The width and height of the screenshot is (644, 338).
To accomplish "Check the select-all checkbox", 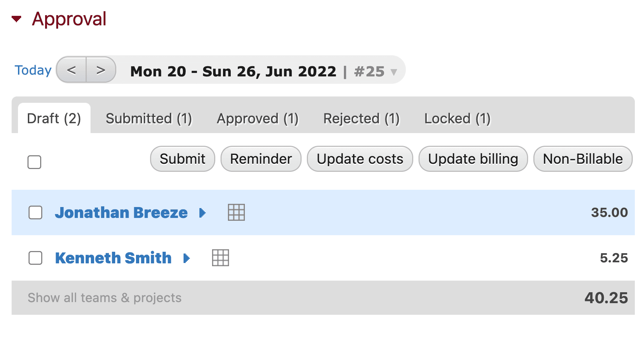I will 35,162.
